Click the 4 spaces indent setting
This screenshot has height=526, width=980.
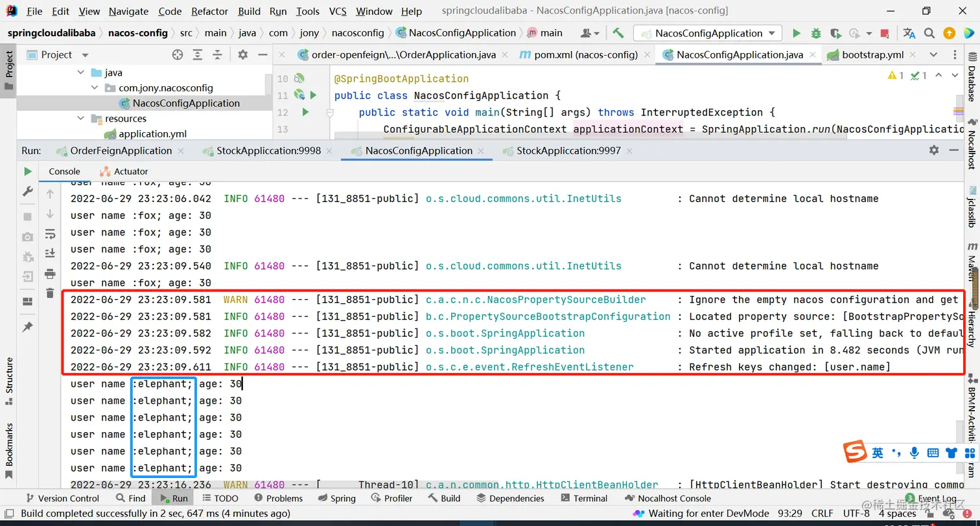coord(898,514)
